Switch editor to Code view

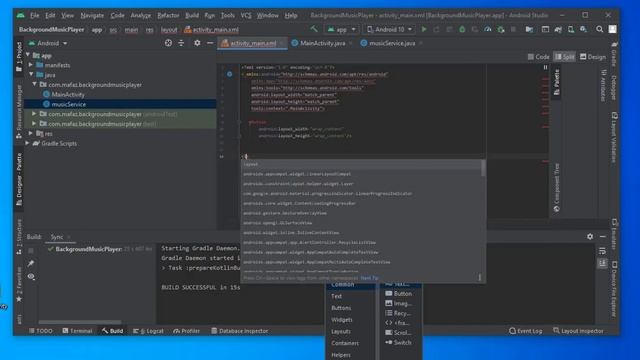538,57
